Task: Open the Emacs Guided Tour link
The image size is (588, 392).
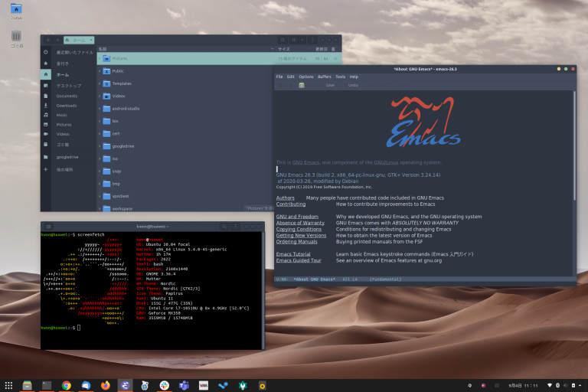Action: coord(299,261)
